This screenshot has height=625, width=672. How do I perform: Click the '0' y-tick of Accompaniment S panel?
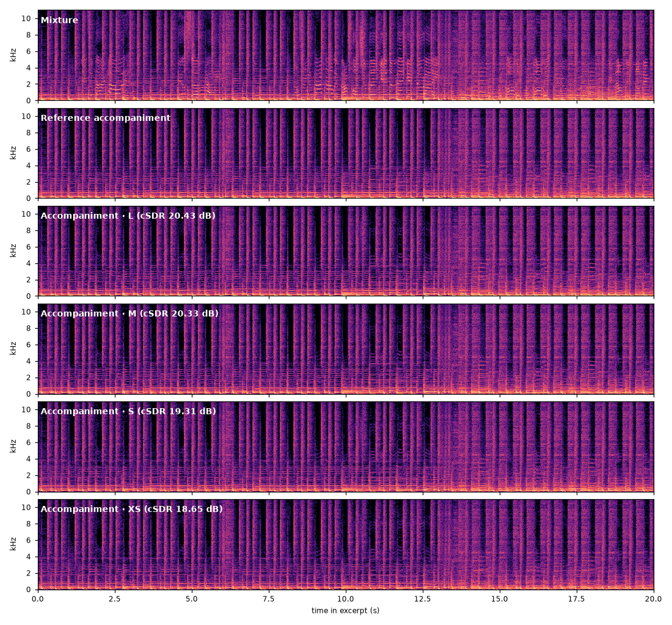29,492
